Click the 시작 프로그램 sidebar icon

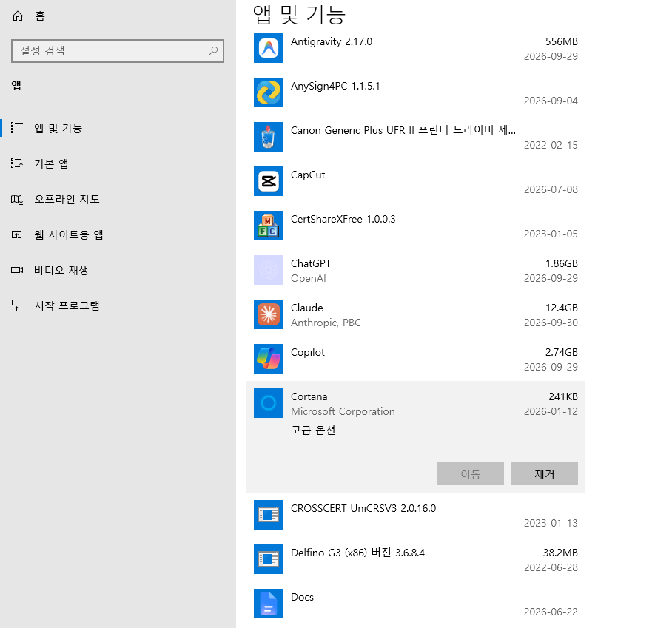(x=17, y=305)
